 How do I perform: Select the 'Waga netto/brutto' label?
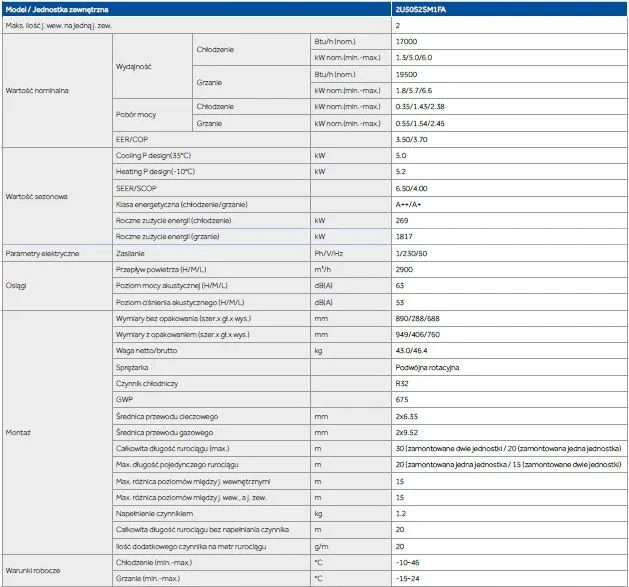[x=146, y=351]
